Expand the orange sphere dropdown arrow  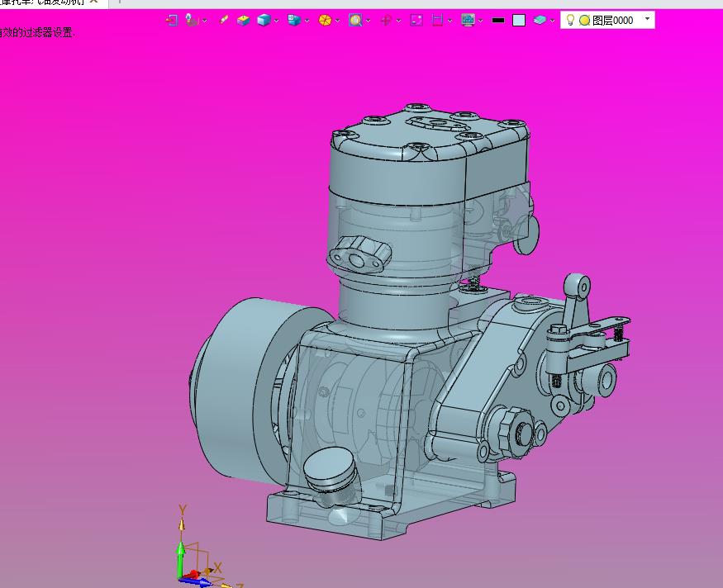(x=337, y=21)
